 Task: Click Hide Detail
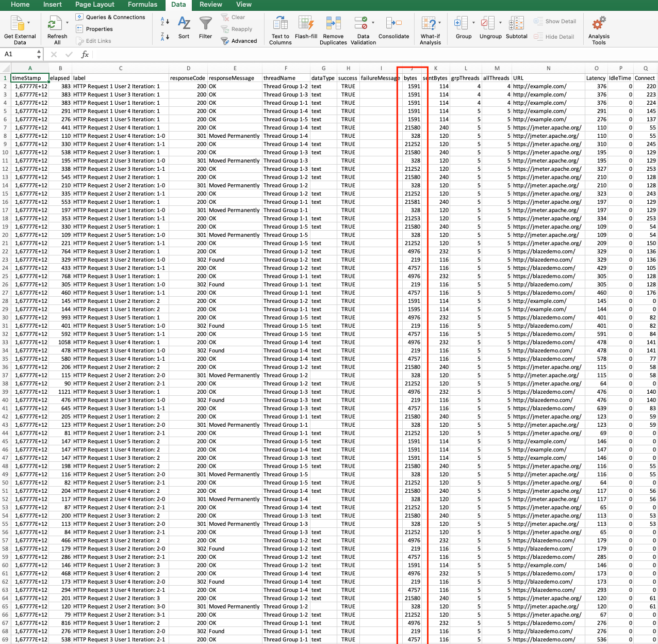pos(554,37)
